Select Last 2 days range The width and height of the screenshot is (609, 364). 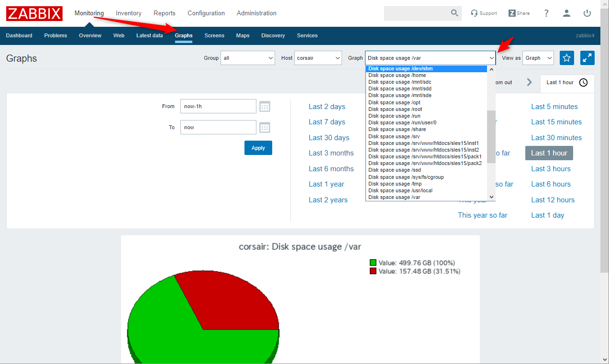point(327,107)
